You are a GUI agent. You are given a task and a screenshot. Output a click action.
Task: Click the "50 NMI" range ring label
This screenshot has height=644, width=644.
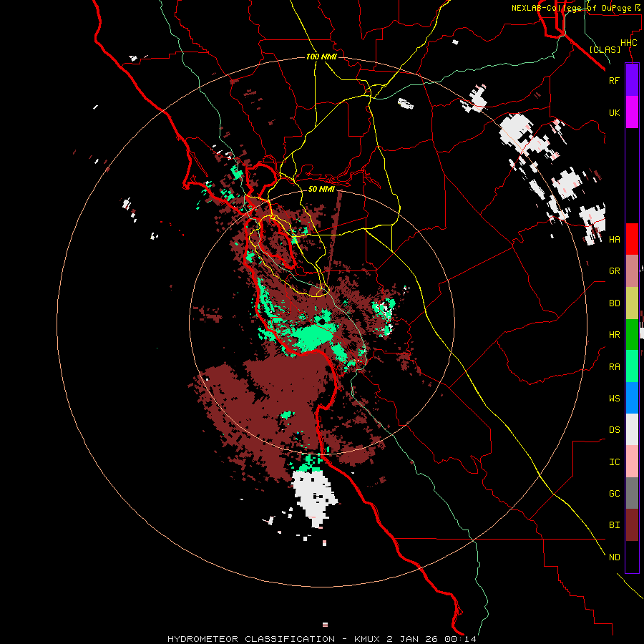(321, 189)
